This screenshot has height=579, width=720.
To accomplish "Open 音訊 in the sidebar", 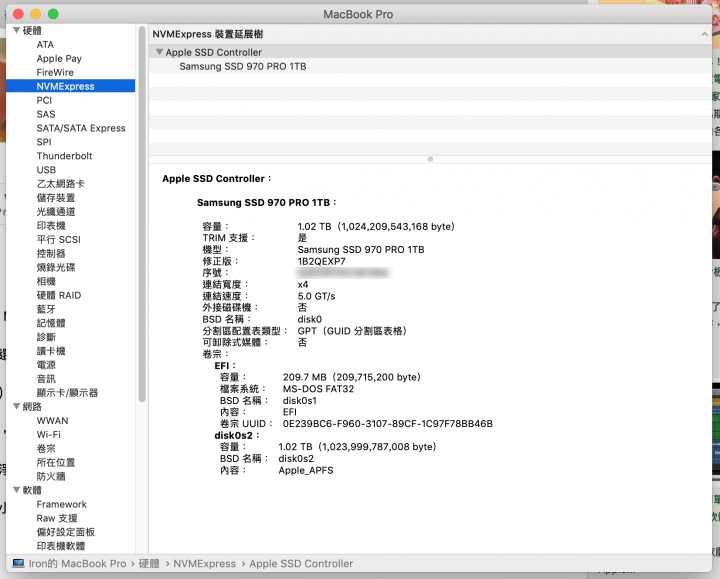I will pos(46,379).
